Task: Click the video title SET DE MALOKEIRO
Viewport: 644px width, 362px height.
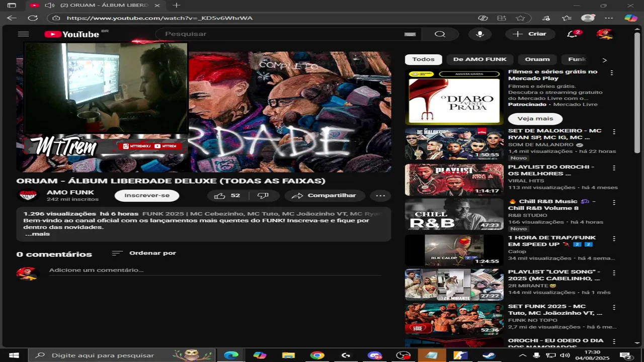Action: [554, 134]
